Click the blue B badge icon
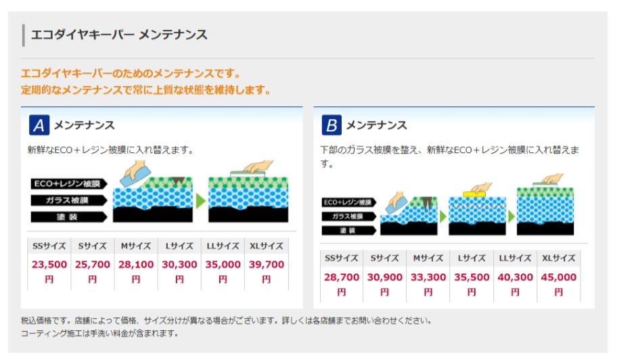The height and width of the screenshot is (364, 617). 332,125
